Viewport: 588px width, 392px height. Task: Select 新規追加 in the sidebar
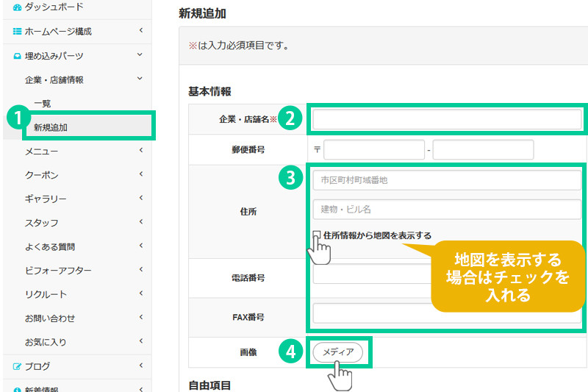tap(51, 127)
